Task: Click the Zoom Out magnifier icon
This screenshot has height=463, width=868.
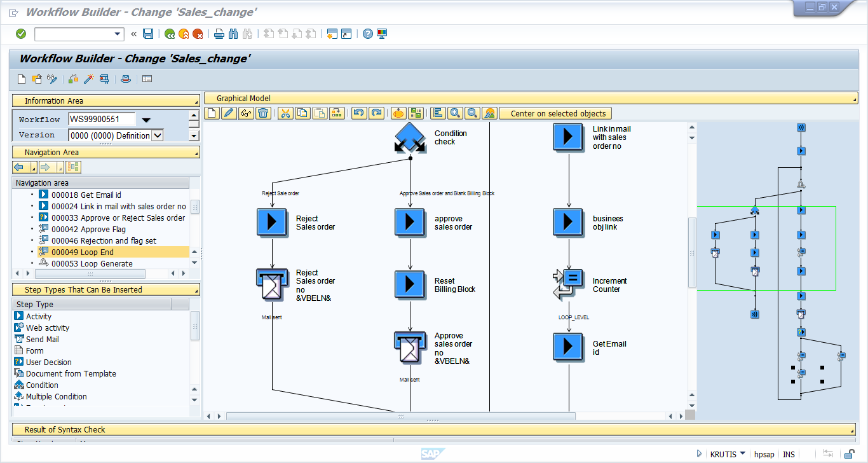Action: coord(473,113)
